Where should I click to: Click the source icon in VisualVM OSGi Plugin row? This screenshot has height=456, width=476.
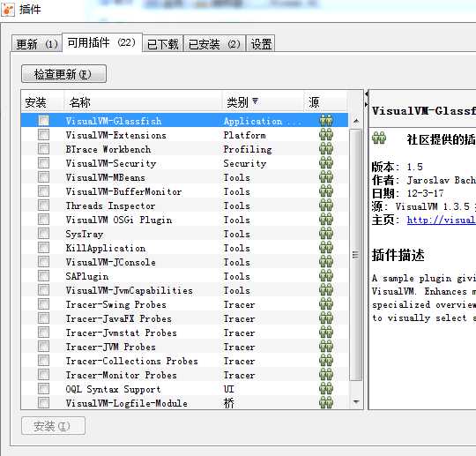coord(326,219)
